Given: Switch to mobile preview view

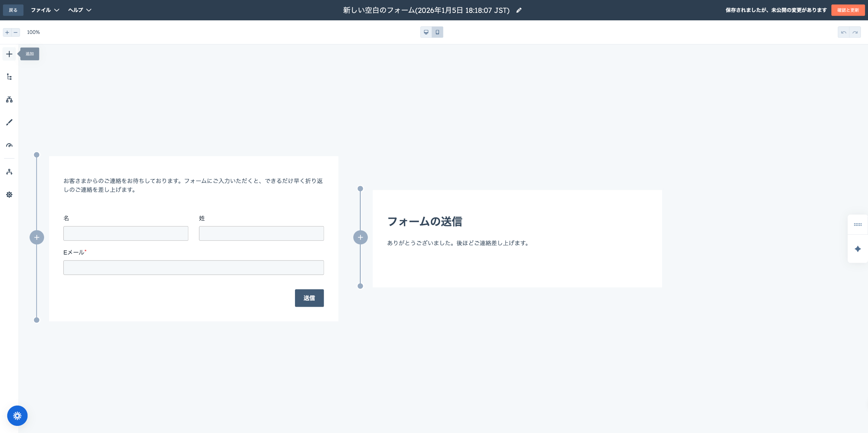Looking at the screenshot, I should pos(437,32).
